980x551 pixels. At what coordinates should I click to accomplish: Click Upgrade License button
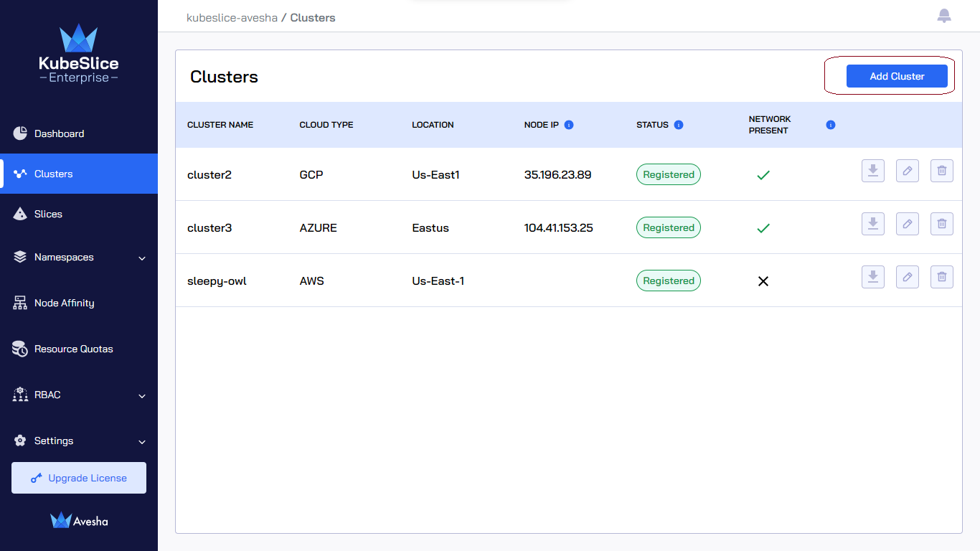(x=79, y=478)
